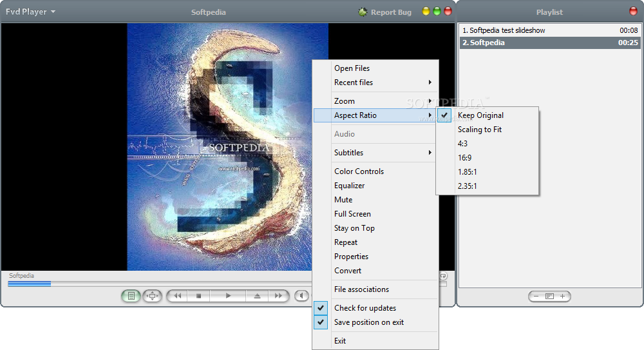Start playback with the play button
Viewport: 644px width, 350px height.
pos(228,296)
